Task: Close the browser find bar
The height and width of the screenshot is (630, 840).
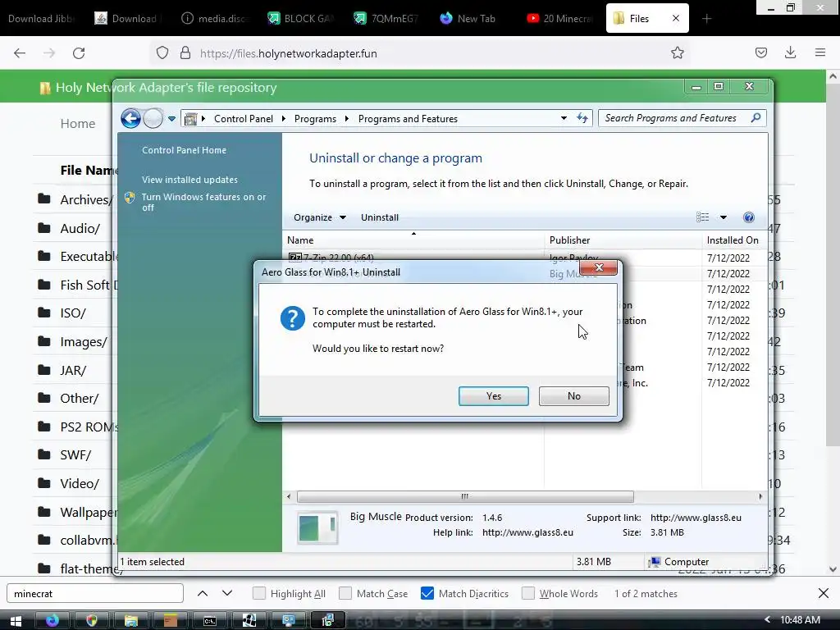Action: click(x=824, y=593)
